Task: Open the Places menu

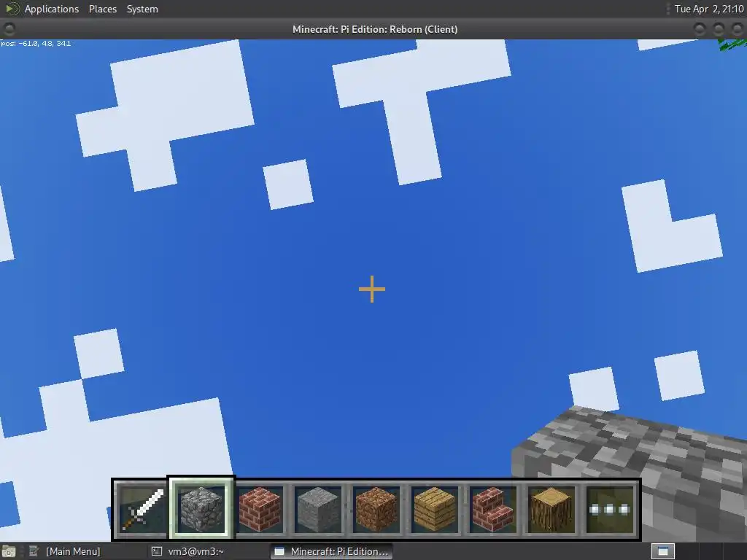Action: click(102, 9)
